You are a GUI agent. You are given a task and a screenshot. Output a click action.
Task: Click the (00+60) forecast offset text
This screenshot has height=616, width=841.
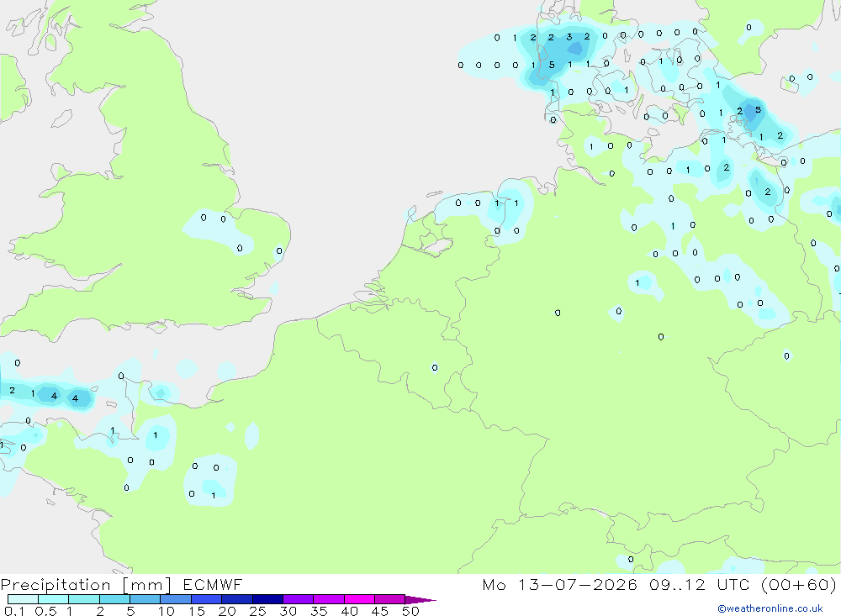799,584
